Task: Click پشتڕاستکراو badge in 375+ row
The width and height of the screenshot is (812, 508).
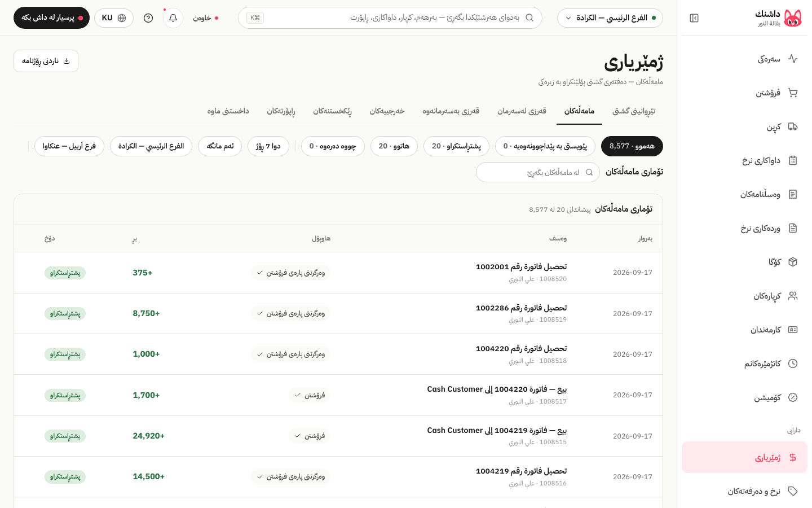Action: [x=65, y=273]
